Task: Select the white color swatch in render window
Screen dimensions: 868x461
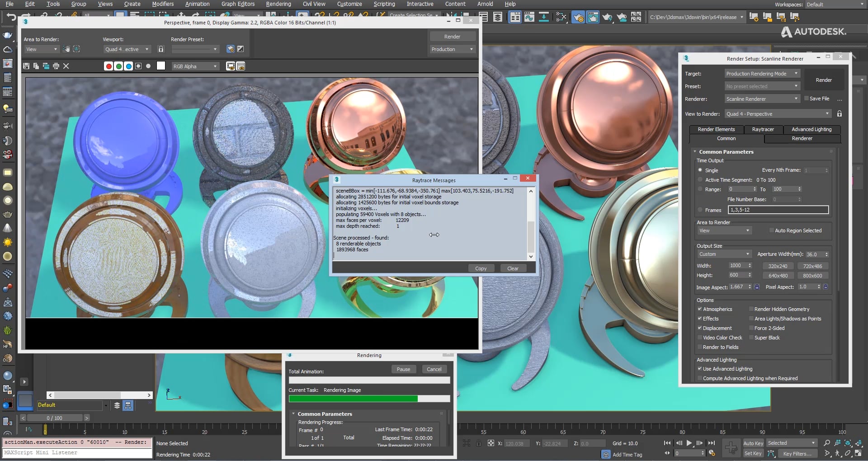Action: (x=160, y=66)
